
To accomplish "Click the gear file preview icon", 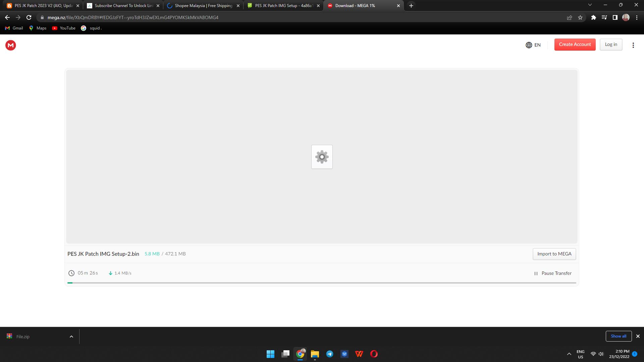I will pos(322,157).
